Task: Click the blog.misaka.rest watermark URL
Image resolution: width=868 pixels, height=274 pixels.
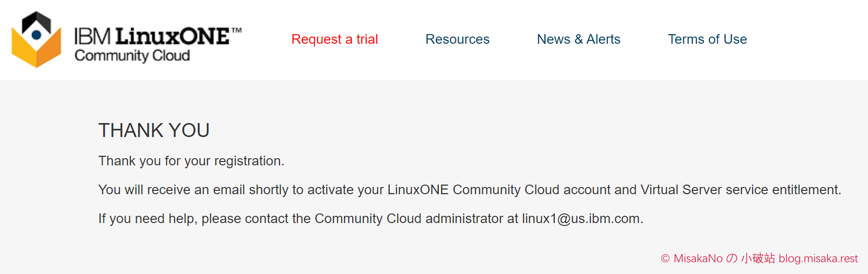Action: click(x=818, y=259)
